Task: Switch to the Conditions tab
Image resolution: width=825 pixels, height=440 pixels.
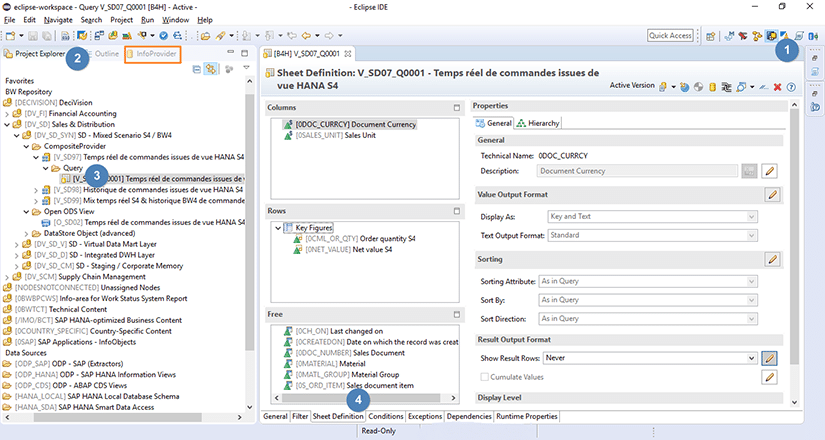Action: coord(385,416)
